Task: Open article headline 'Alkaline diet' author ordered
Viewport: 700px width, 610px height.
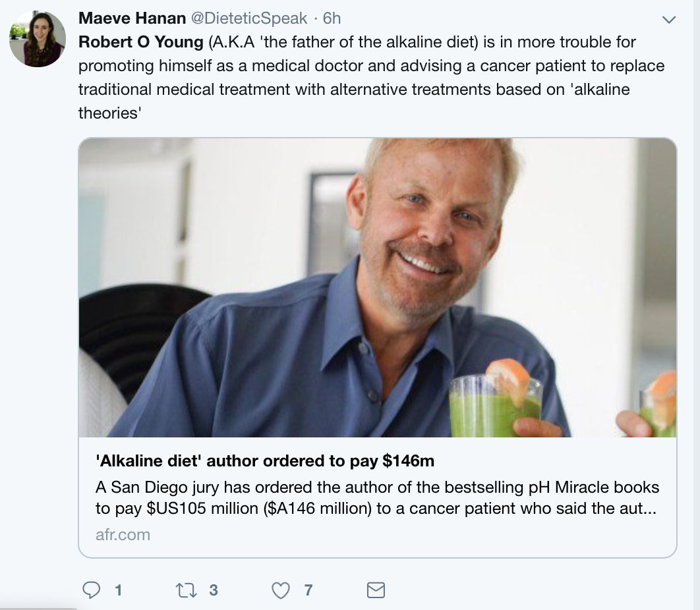Action: tap(265, 461)
